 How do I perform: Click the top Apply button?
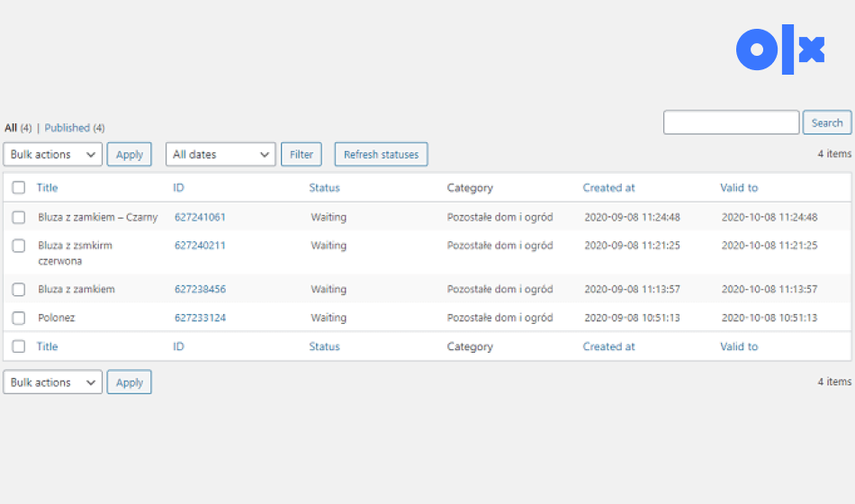coord(130,155)
